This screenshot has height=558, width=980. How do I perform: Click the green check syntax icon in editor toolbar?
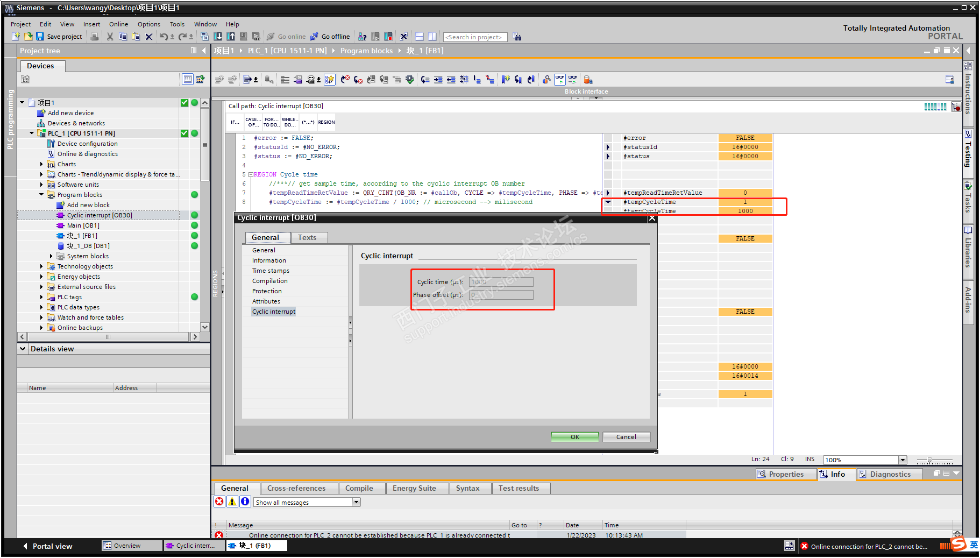pyautogui.click(x=410, y=80)
